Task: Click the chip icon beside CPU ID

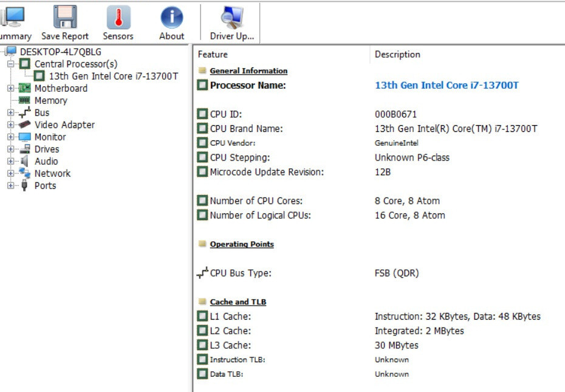Action: pos(202,114)
